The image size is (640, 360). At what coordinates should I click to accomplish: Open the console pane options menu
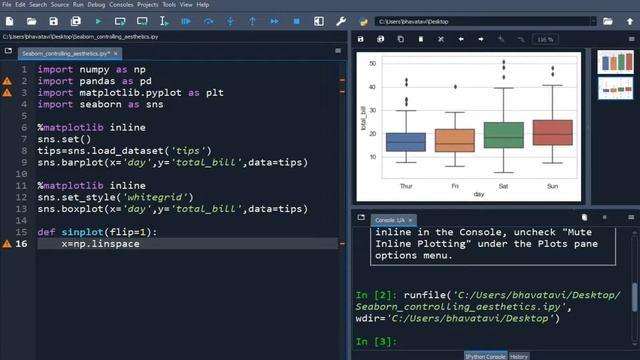click(x=631, y=218)
